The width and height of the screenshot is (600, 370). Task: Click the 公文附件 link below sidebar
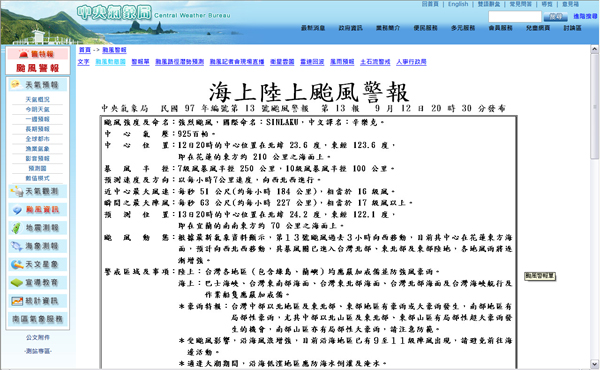(38, 337)
